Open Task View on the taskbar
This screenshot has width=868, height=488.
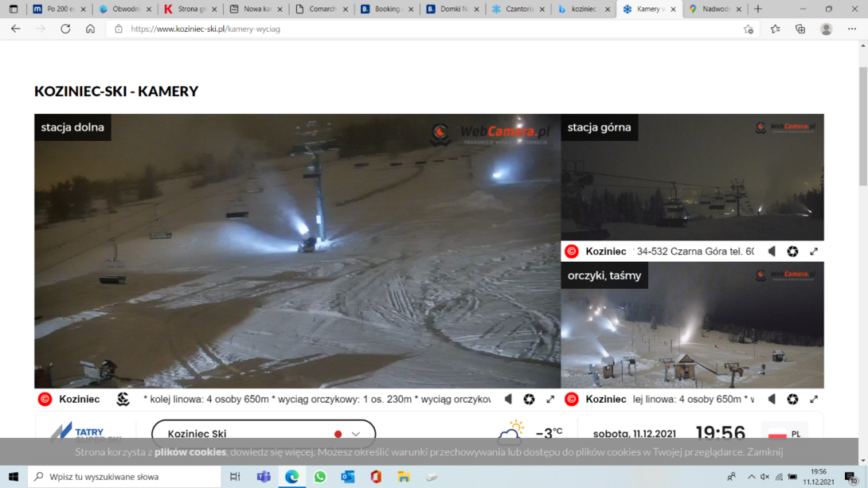235,476
